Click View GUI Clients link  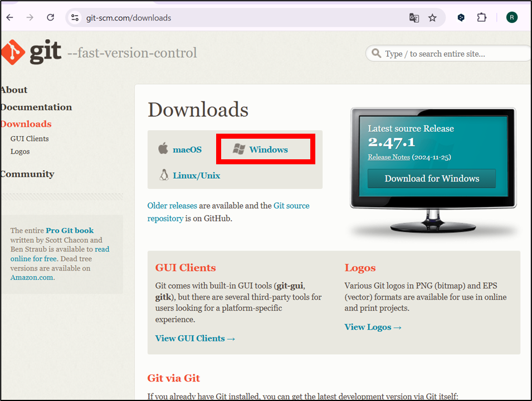[195, 338]
